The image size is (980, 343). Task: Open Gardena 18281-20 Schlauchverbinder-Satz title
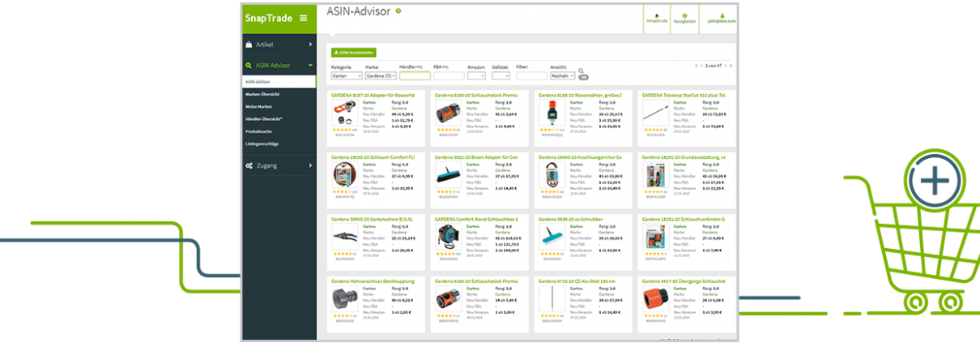pos(684,219)
